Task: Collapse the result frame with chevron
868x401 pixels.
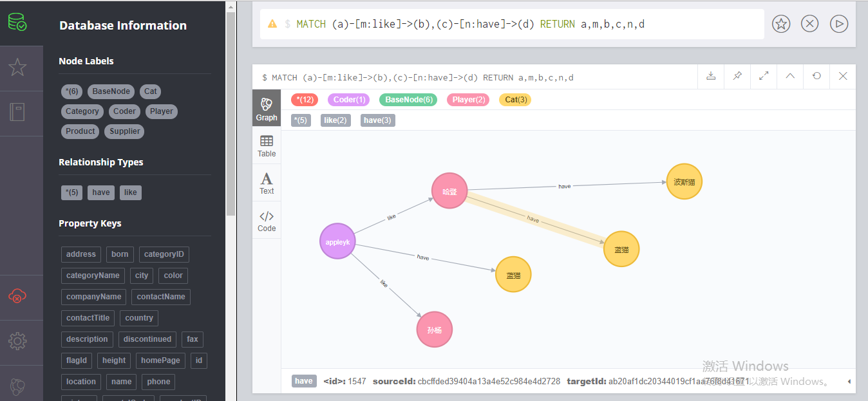Action: [790, 76]
